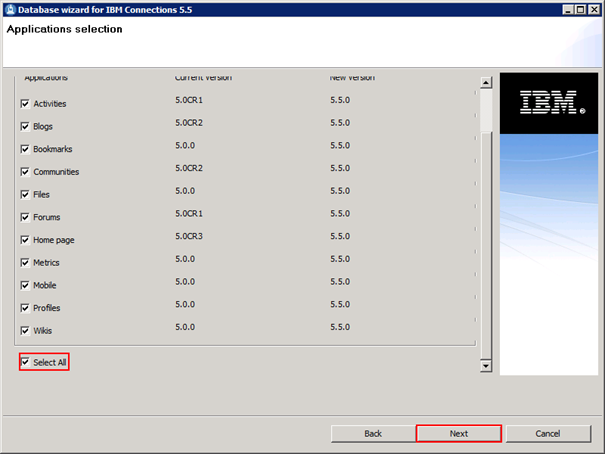The width and height of the screenshot is (605, 454).
Task: Deselect the Communities application checkbox
Action: 25,172
